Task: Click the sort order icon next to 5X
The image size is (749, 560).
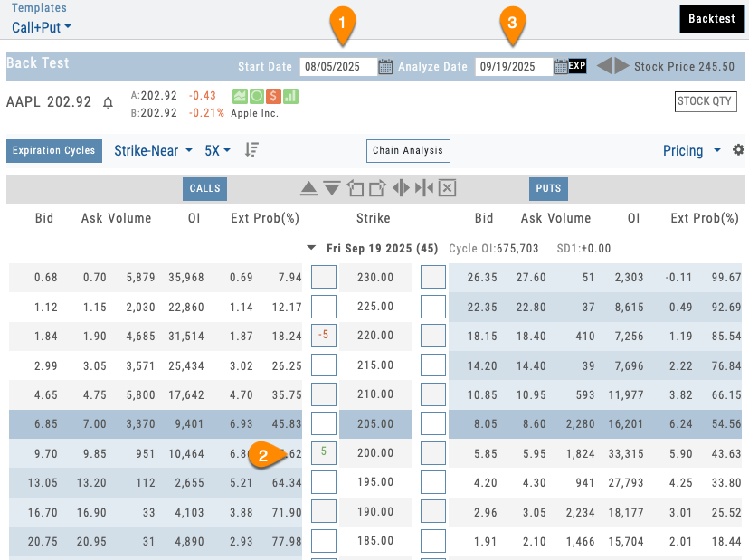Action: [252, 150]
